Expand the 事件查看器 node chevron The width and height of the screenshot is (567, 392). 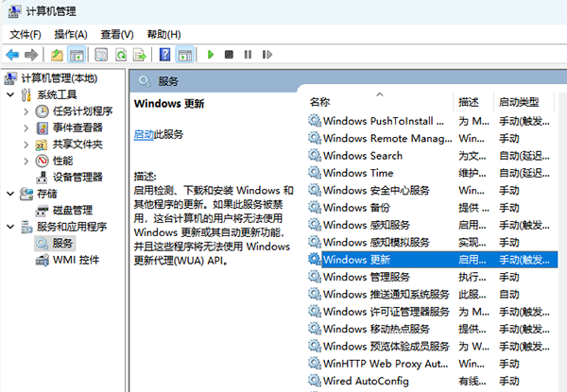click(26, 128)
